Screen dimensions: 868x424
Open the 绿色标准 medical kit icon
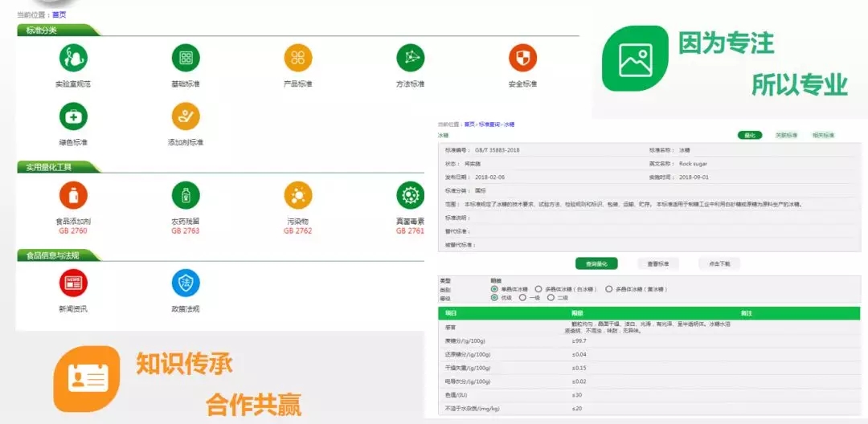coord(73,116)
